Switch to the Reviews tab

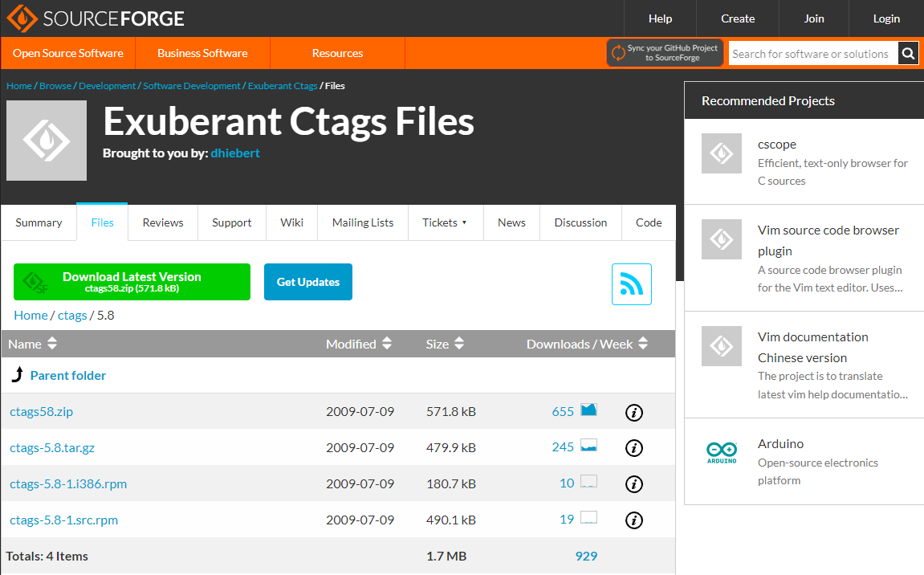click(x=163, y=222)
